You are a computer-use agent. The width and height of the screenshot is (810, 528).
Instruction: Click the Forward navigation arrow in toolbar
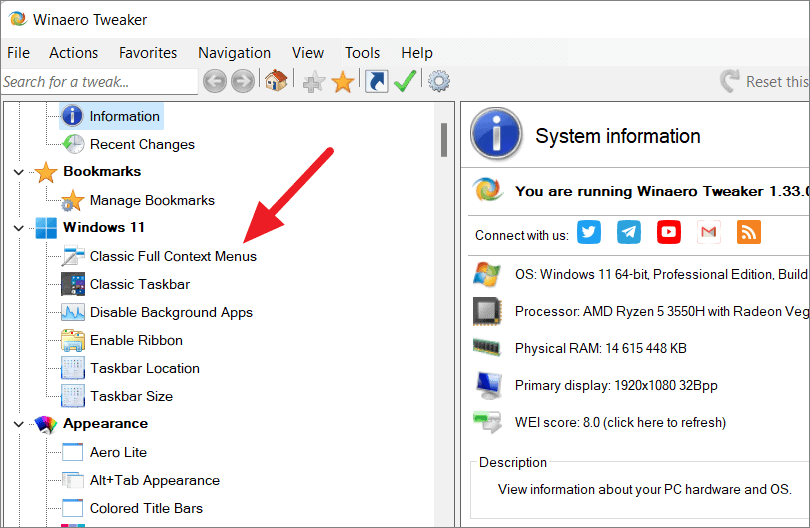click(242, 81)
